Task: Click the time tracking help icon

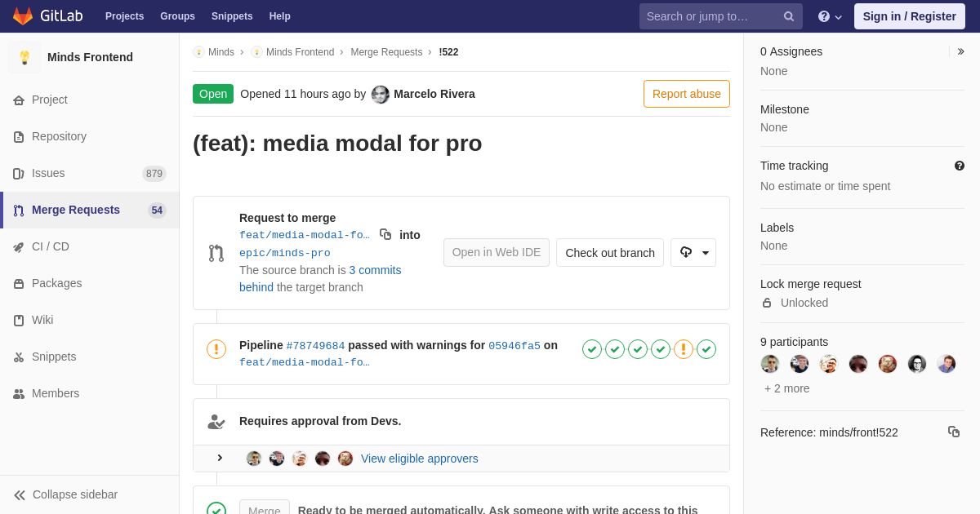Action: 960,166
